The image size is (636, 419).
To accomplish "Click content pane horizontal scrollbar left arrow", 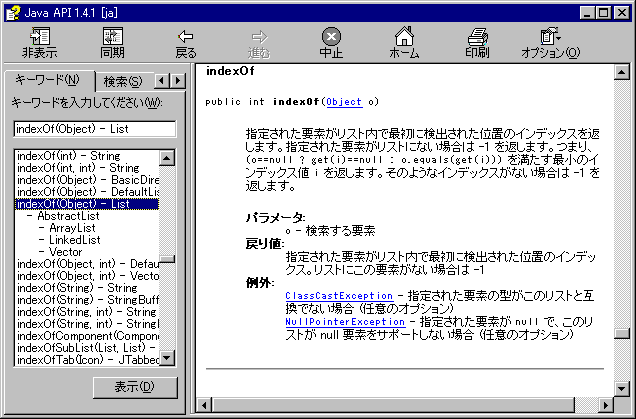I will pyautogui.click(x=204, y=405).
